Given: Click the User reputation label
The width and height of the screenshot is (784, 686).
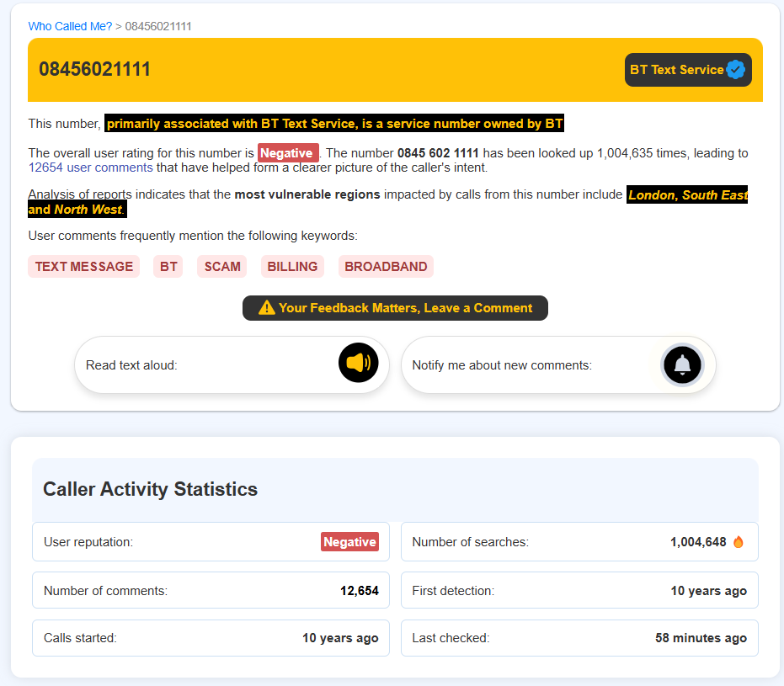Looking at the screenshot, I should pyautogui.click(x=88, y=542).
